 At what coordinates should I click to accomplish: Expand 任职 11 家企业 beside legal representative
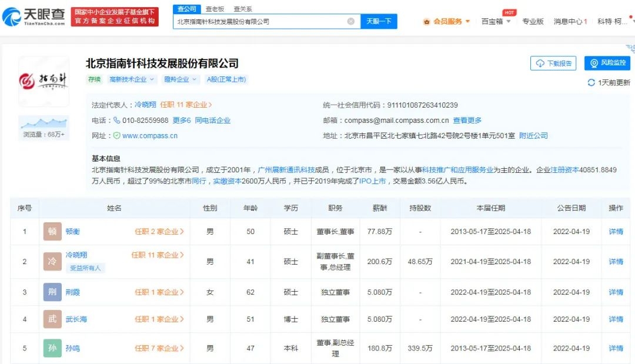tap(186, 105)
